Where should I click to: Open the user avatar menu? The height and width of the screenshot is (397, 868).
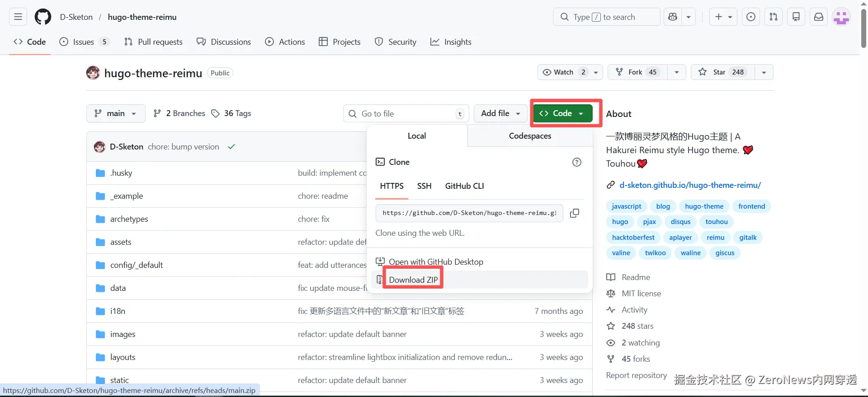[x=841, y=17]
